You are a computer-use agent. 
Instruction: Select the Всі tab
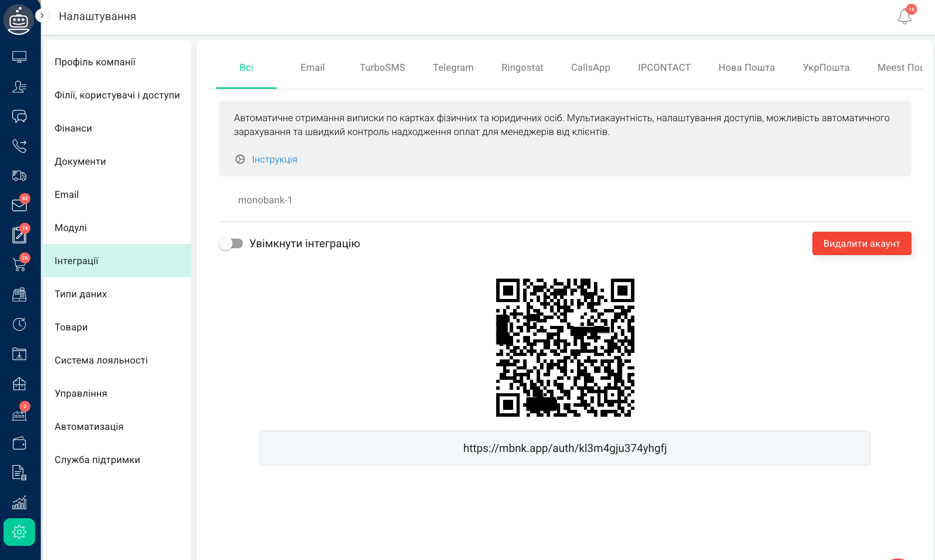246,68
